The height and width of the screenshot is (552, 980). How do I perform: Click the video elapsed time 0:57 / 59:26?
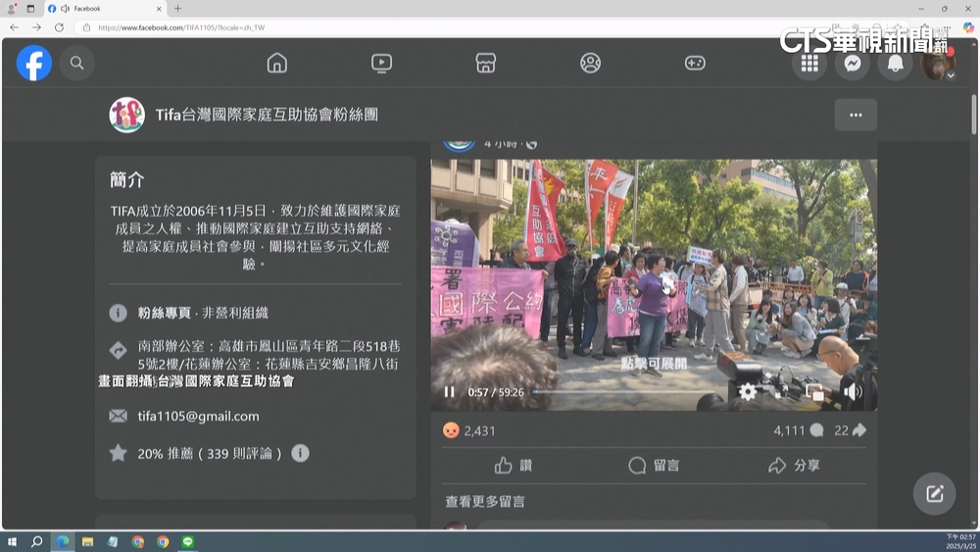496,392
